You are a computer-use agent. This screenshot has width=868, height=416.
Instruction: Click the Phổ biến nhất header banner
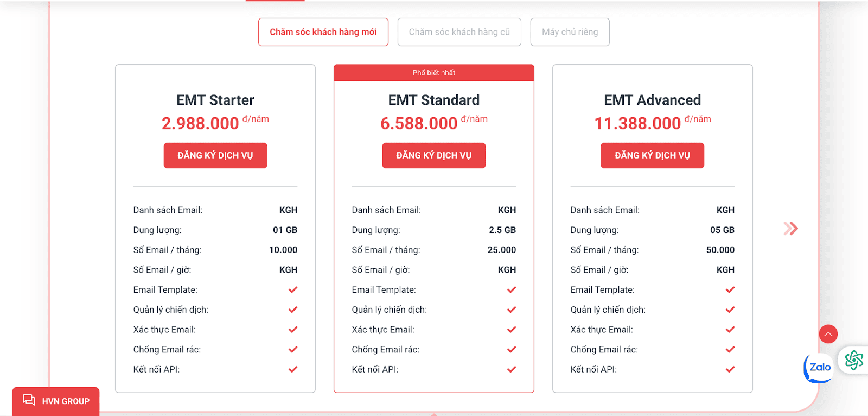(x=433, y=72)
